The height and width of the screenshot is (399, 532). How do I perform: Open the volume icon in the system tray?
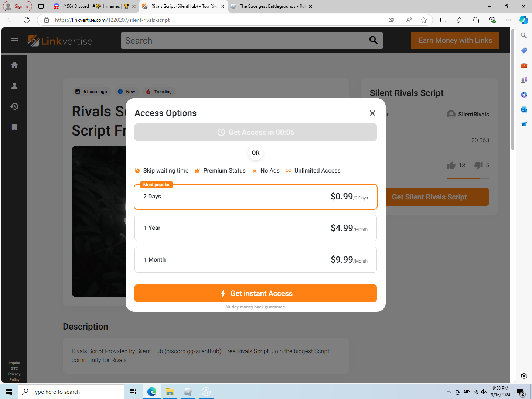pyautogui.click(x=484, y=392)
